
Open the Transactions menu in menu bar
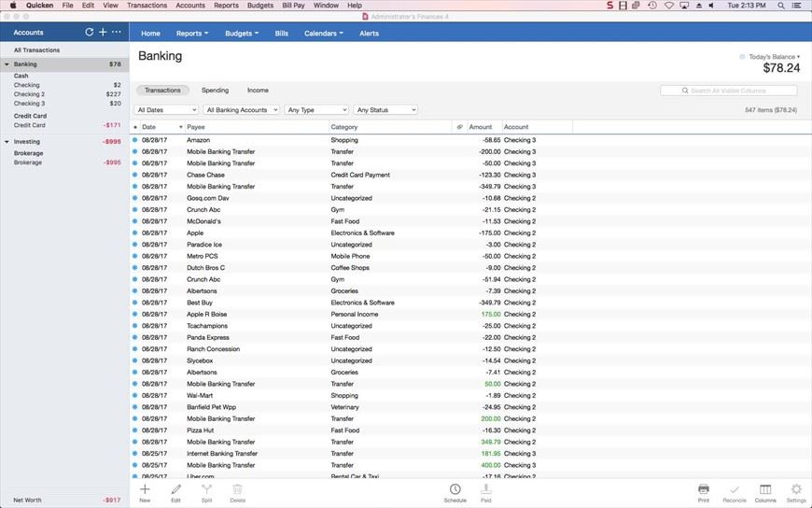click(x=147, y=6)
